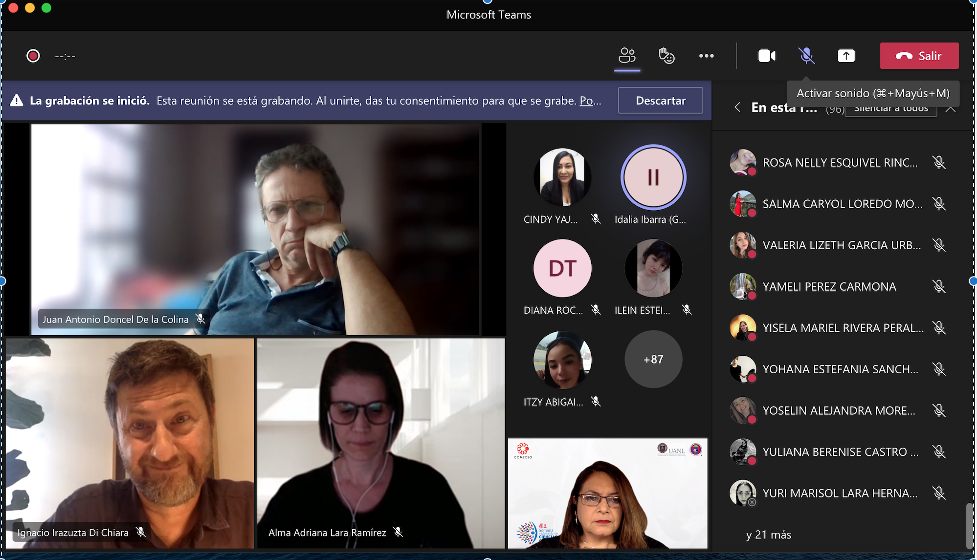The width and height of the screenshot is (977, 560).
Task: Click mic icon for YISELA MARIEL RIVERA
Action: (x=939, y=327)
